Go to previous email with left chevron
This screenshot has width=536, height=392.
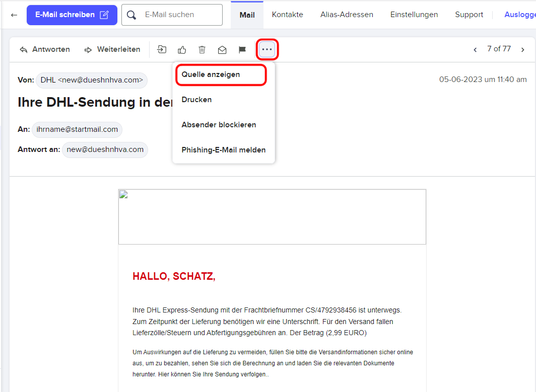(x=475, y=50)
